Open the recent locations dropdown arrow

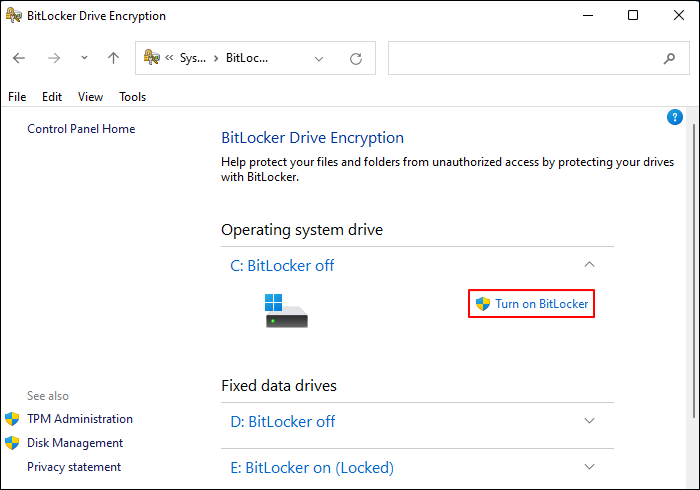tap(84, 58)
